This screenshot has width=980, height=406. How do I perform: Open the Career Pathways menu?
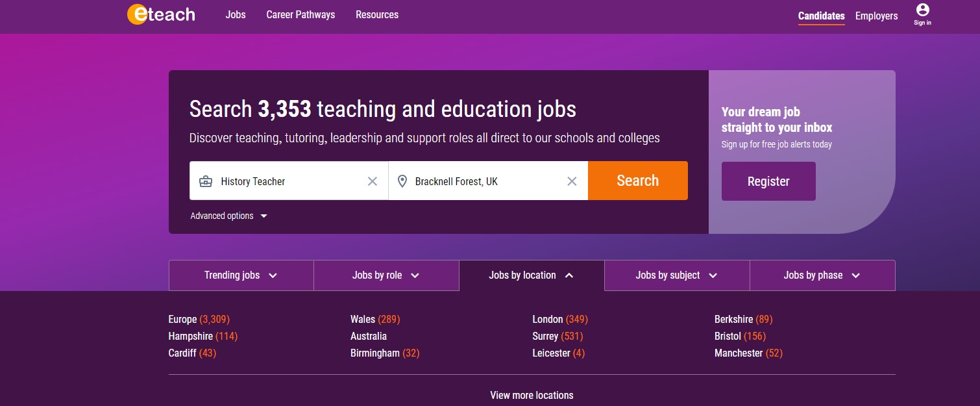[300, 14]
